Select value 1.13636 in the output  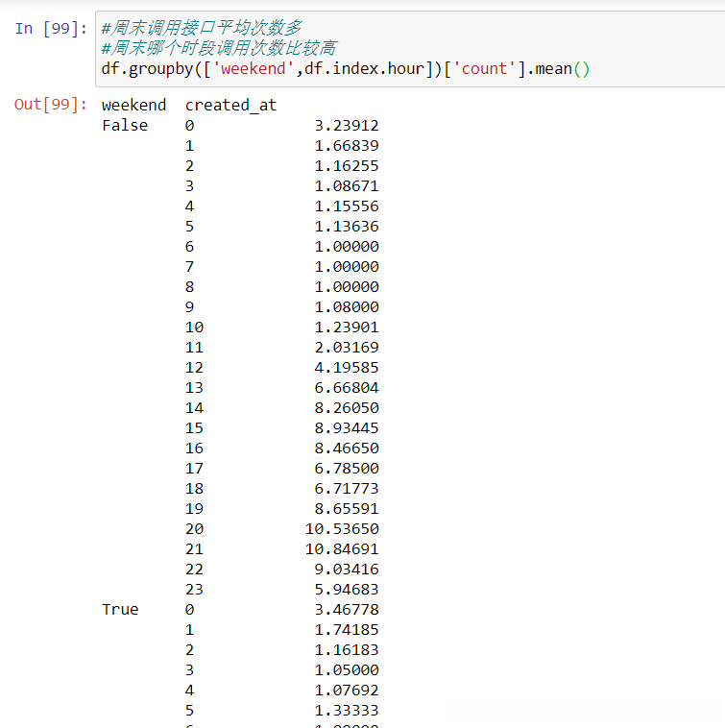click(347, 227)
